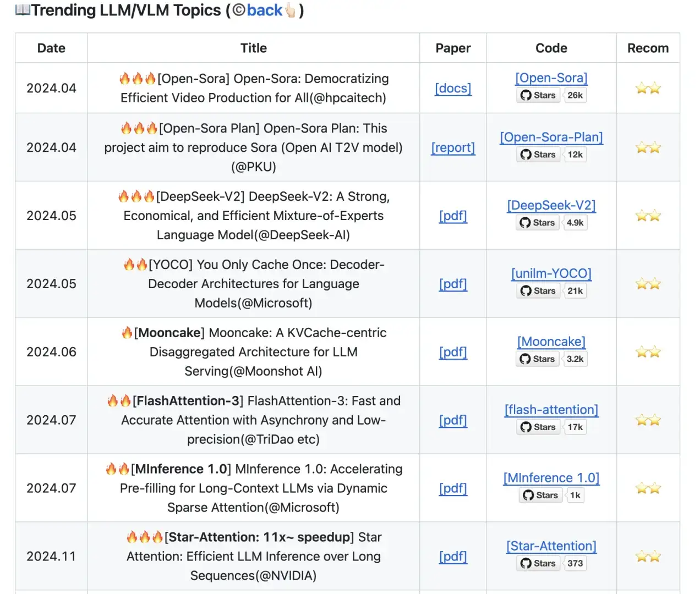Open the [report] link for Open-Sora Plan

click(x=453, y=148)
